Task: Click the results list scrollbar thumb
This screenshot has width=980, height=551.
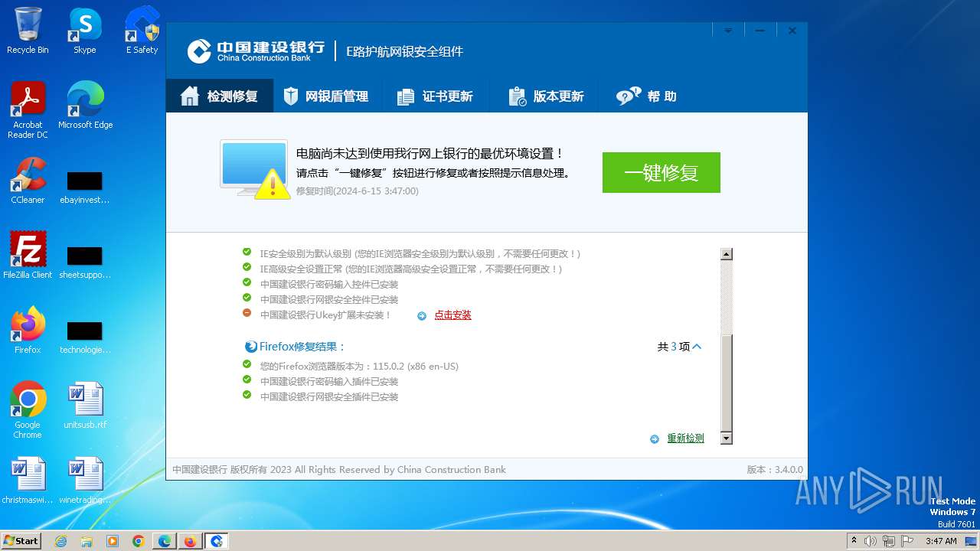Action: click(x=727, y=383)
